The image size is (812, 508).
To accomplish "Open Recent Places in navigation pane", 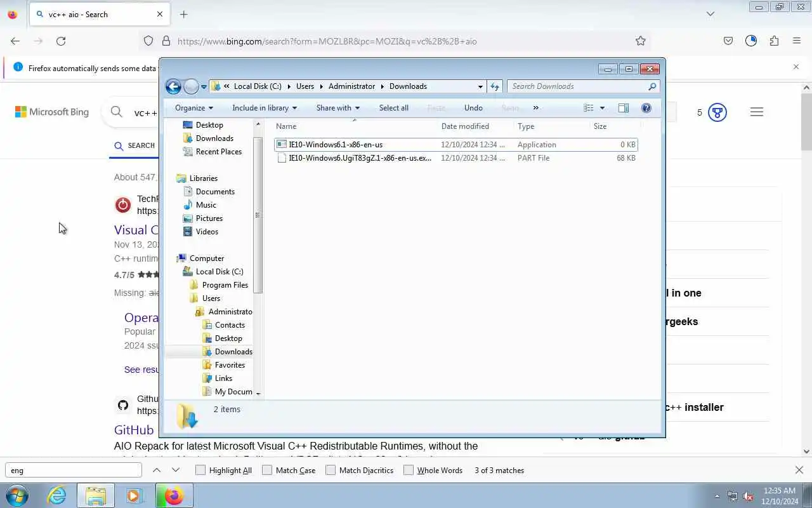I will [x=218, y=152].
